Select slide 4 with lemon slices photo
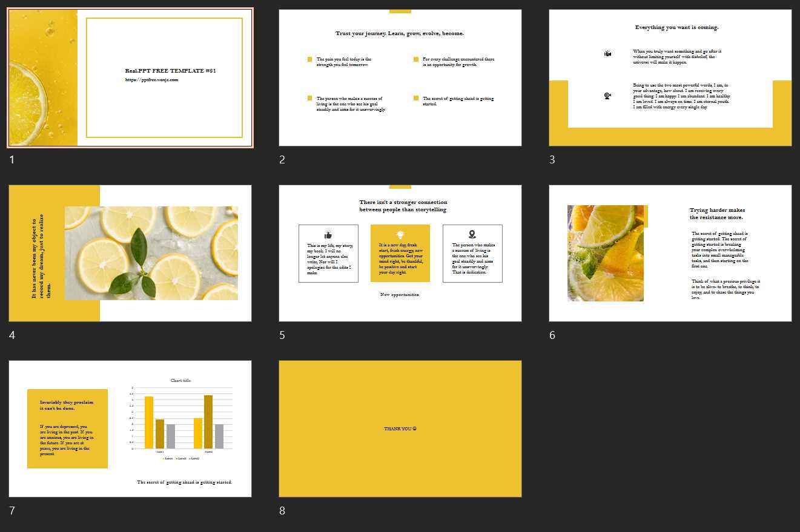The width and height of the screenshot is (800, 532). coord(130,254)
